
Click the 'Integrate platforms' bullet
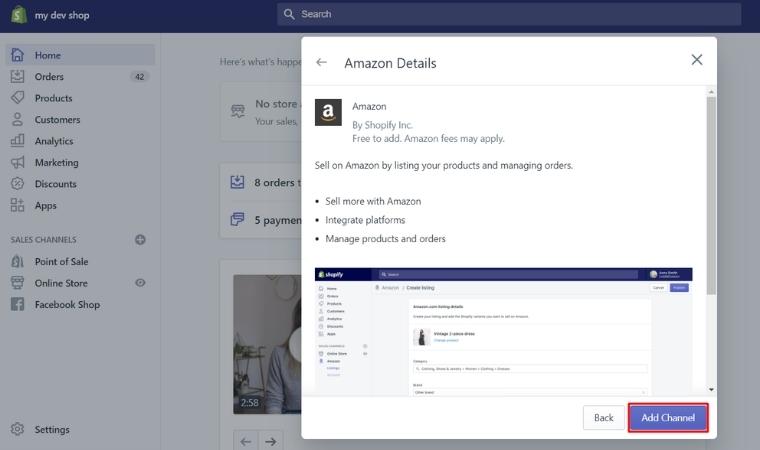coord(365,220)
